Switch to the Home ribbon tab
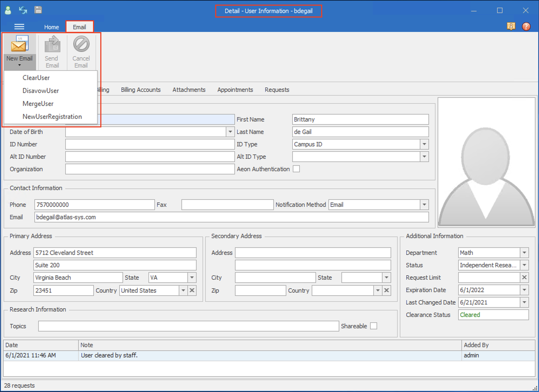The height and width of the screenshot is (392, 539). click(x=51, y=27)
